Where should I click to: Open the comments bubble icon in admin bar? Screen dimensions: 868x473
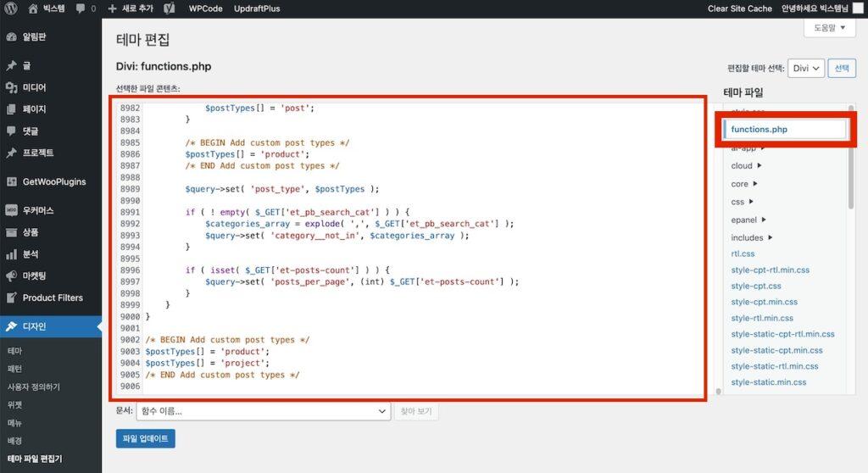(81, 8)
